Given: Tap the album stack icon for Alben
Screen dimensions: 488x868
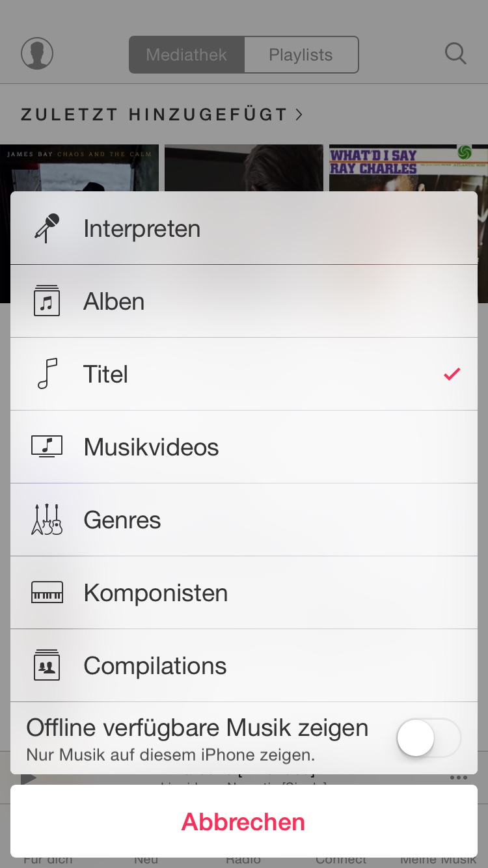Looking at the screenshot, I should tap(46, 301).
